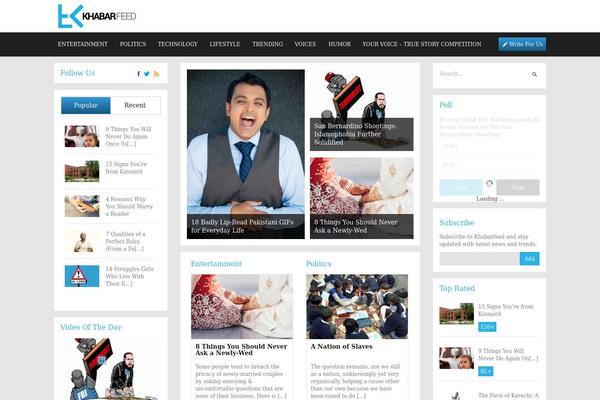600x400 pixels.
Task: Open the Lifestyle menu item
Action: pos(225,44)
